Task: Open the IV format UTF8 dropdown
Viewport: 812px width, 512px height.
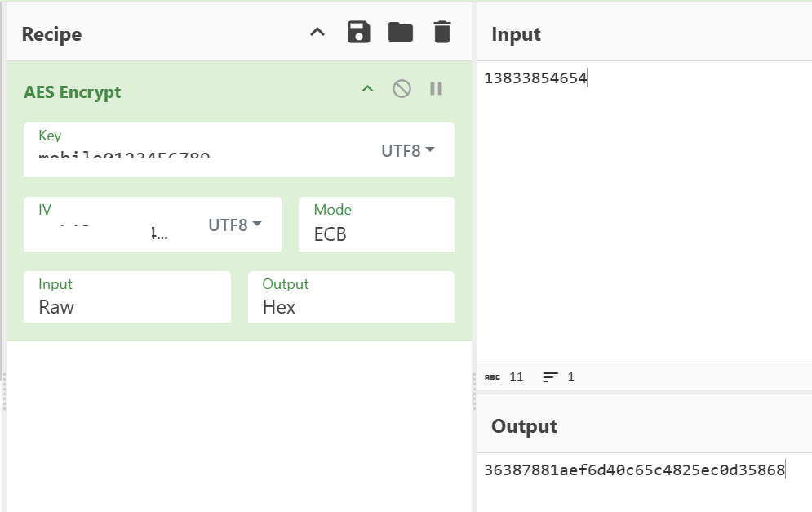Action: pos(235,225)
